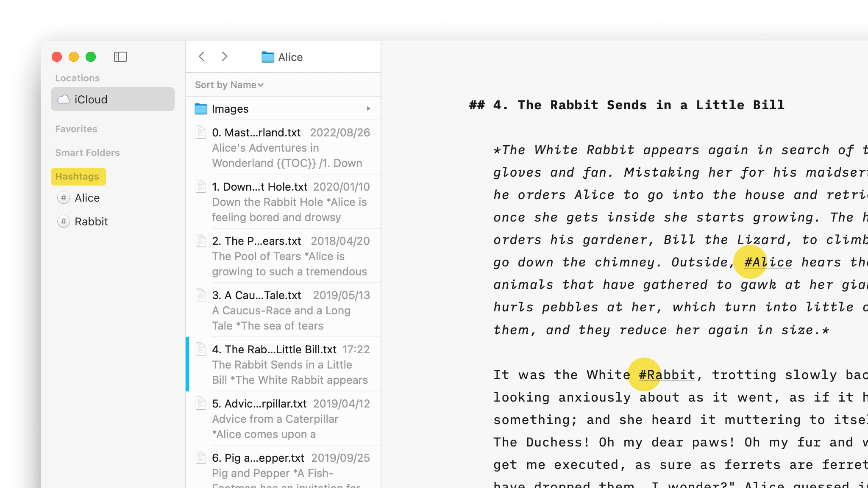
Task: Select the Smart Folders section
Action: pos(87,152)
